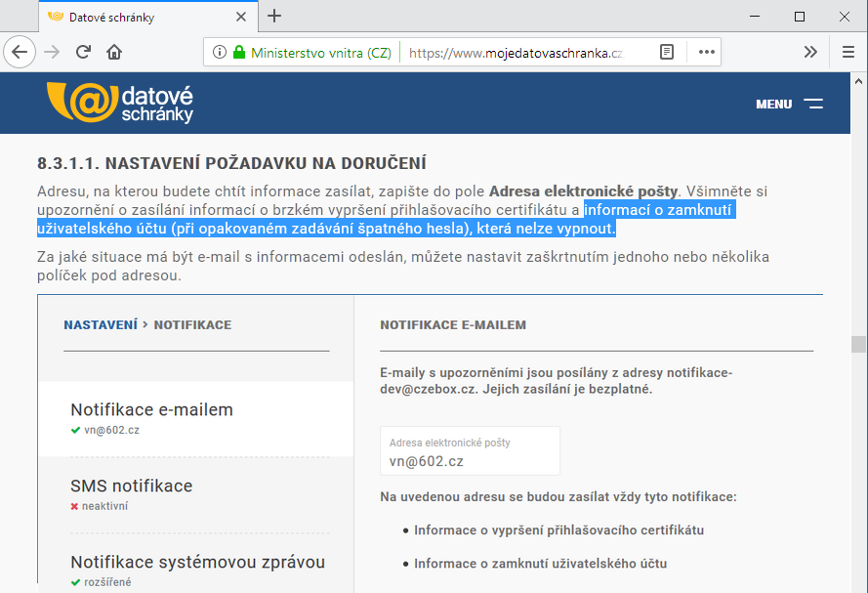The height and width of the screenshot is (593, 868).
Task: Reload the page with the refresh icon
Action: (x=83, y=52)
